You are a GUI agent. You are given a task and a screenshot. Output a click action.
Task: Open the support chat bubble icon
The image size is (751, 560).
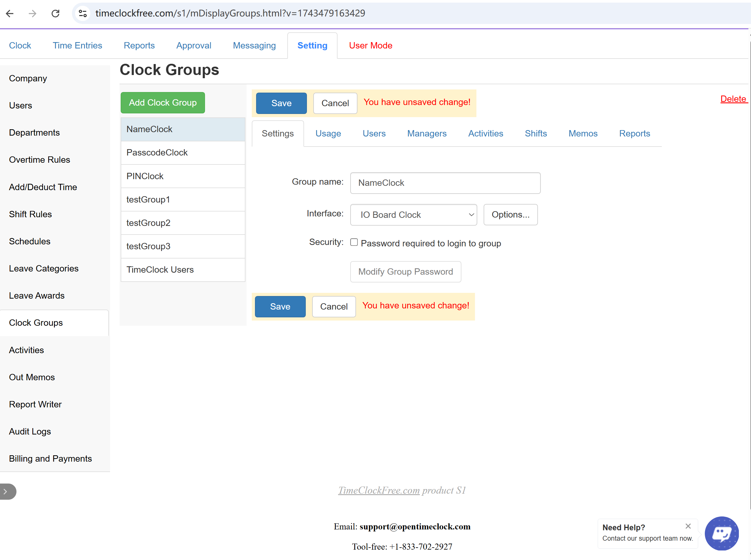pos(722,533)
